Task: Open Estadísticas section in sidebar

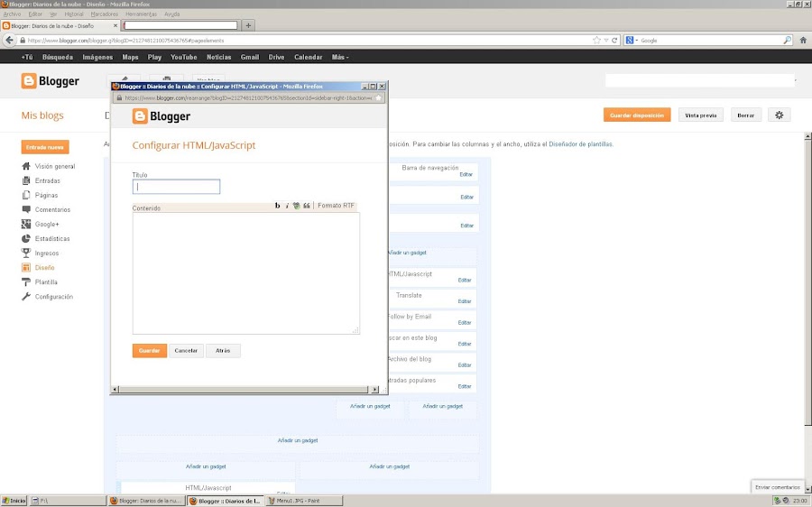Action: (52, 239)
